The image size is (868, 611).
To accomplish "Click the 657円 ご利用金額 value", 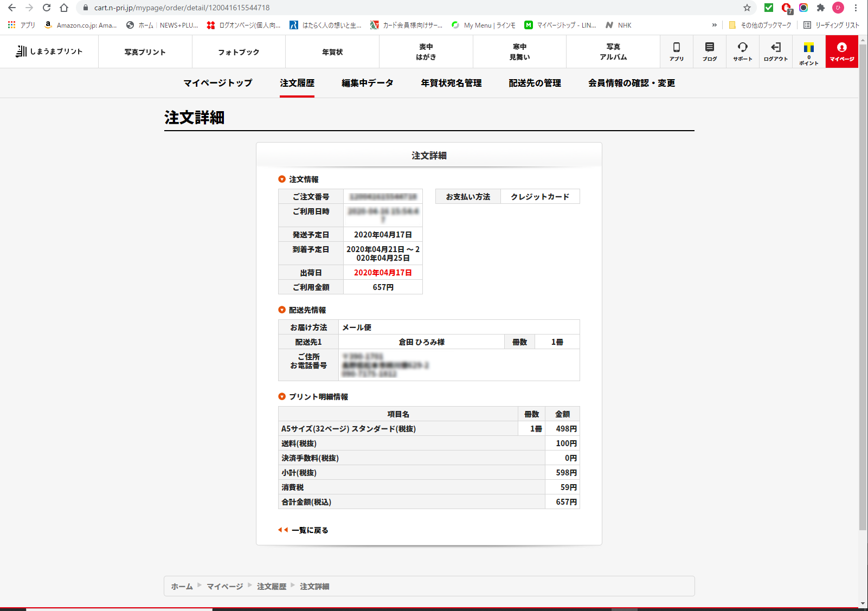I will tap(383, 287).
